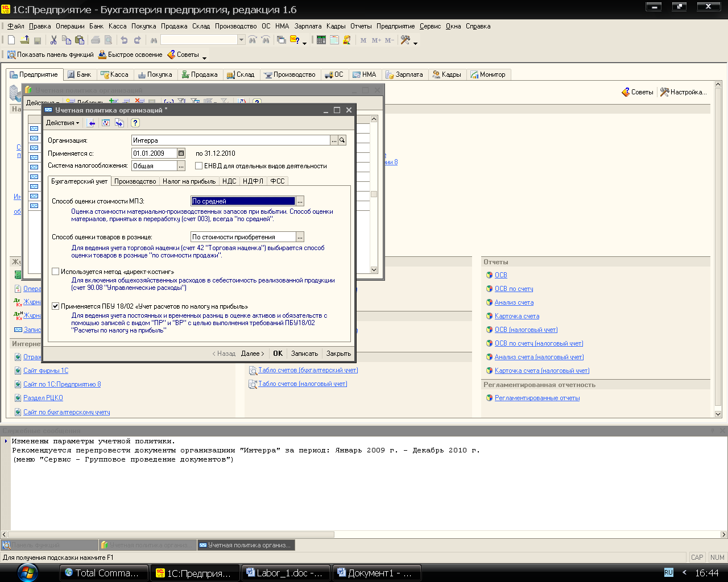
Task: Click the Организация input field
Action: click(230, 140)
